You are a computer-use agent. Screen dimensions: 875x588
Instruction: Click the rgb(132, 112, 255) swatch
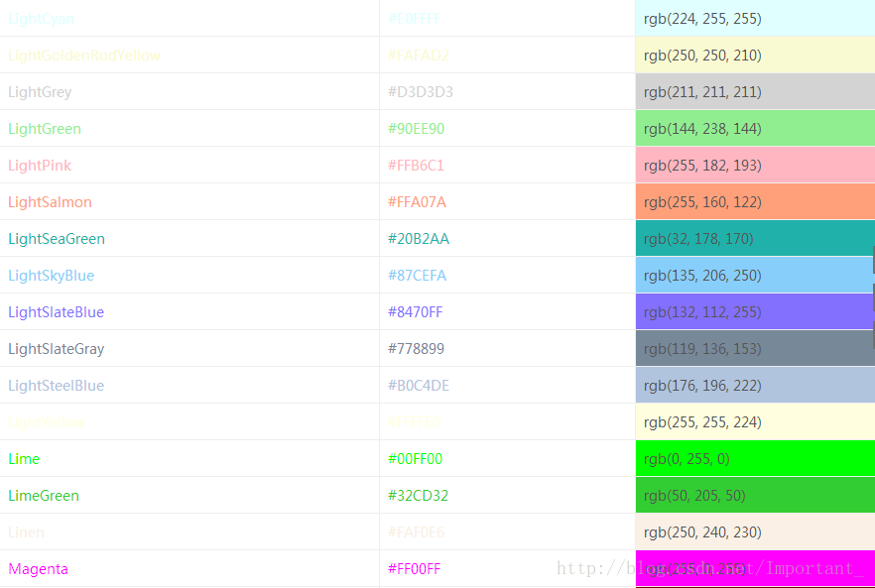(756, 312)
